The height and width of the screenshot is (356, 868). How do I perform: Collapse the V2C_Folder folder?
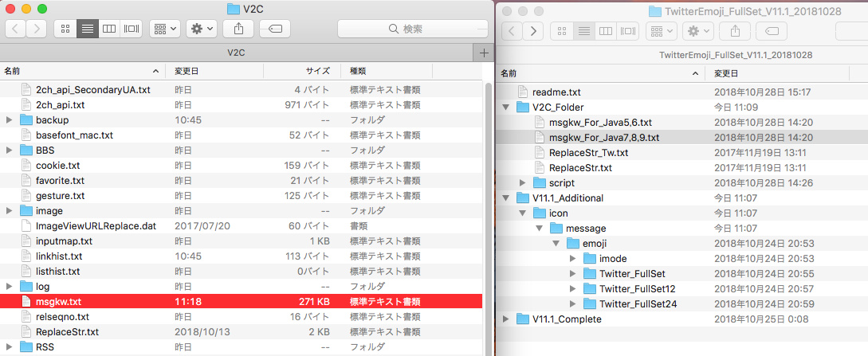(x=505, y=108)
